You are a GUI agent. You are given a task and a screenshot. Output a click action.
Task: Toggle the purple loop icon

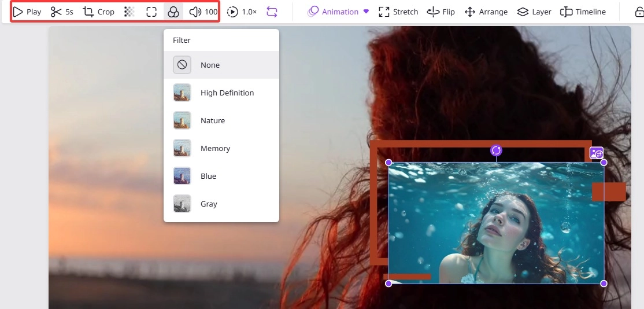(272, 12)
